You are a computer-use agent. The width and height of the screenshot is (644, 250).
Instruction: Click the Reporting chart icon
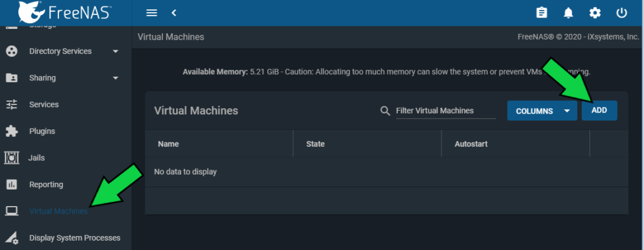pos(11,184)
